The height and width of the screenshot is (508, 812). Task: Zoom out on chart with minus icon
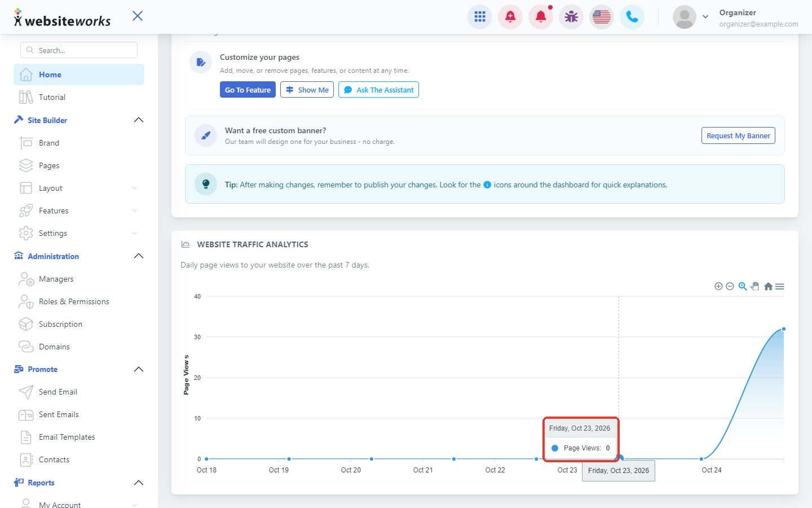(730, 286)
